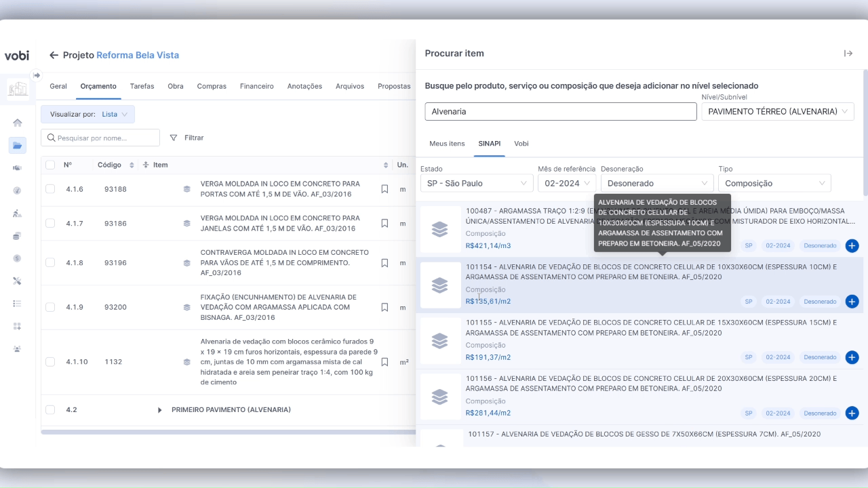Click the project building thumbnail in sidebar
The height and width of the screenshot is (488, 868).
pyautogui.click(x=18, y=89)
